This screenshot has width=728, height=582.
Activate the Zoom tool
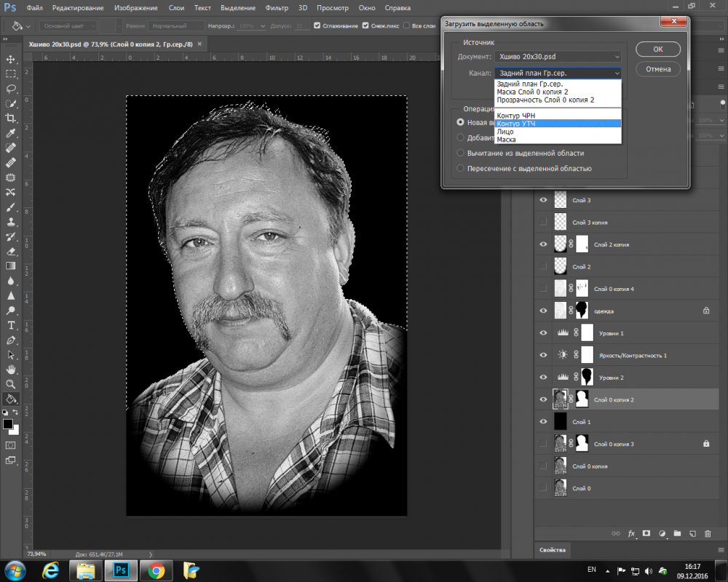tap(11, 384)
